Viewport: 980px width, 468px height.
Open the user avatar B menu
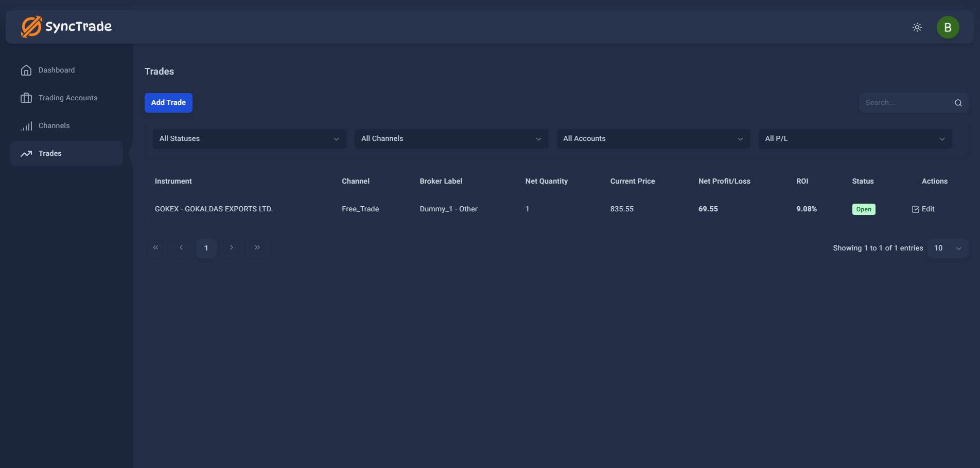coord(948,27)
